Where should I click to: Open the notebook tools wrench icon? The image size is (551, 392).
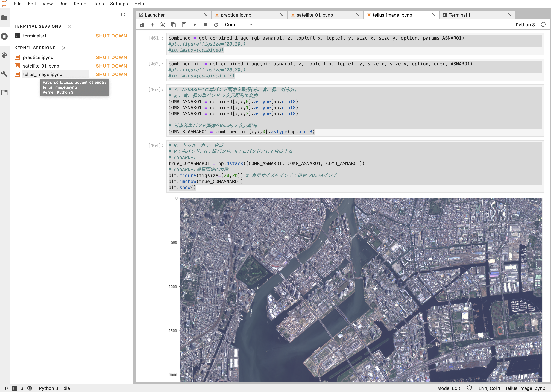pyautogui.click(x=4, y=74)
